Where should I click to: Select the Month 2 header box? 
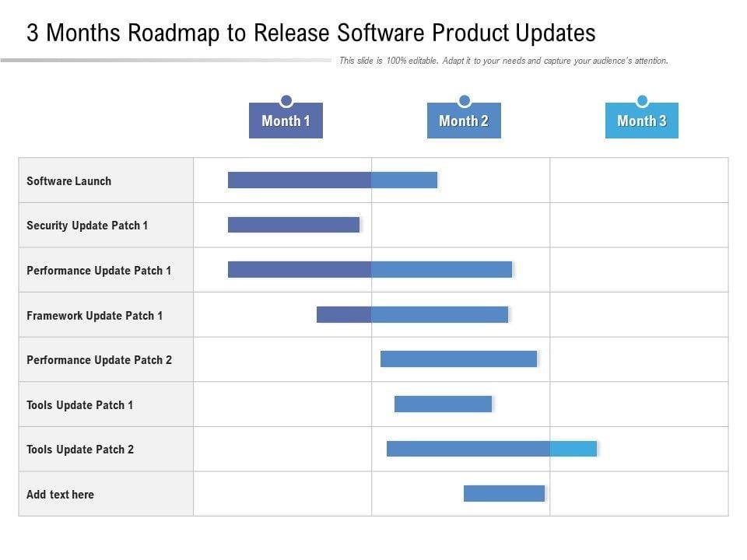pos(464,121)
